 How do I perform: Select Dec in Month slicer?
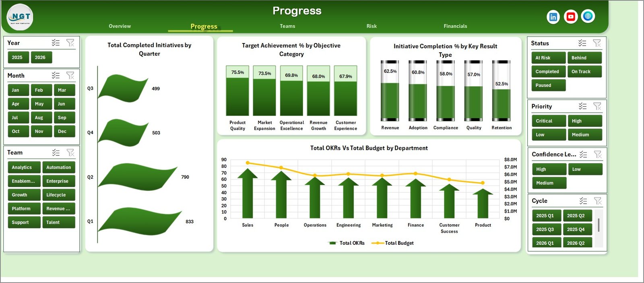coord(64,131)
